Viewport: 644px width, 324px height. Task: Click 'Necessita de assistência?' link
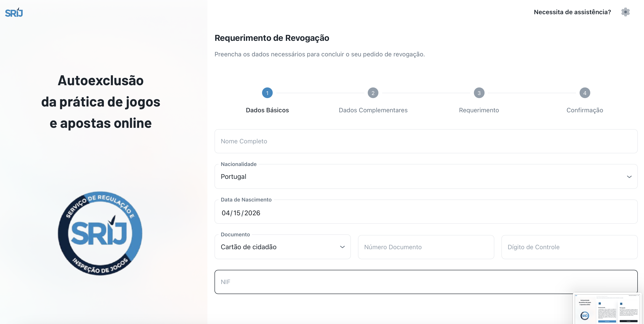(572, 12)
